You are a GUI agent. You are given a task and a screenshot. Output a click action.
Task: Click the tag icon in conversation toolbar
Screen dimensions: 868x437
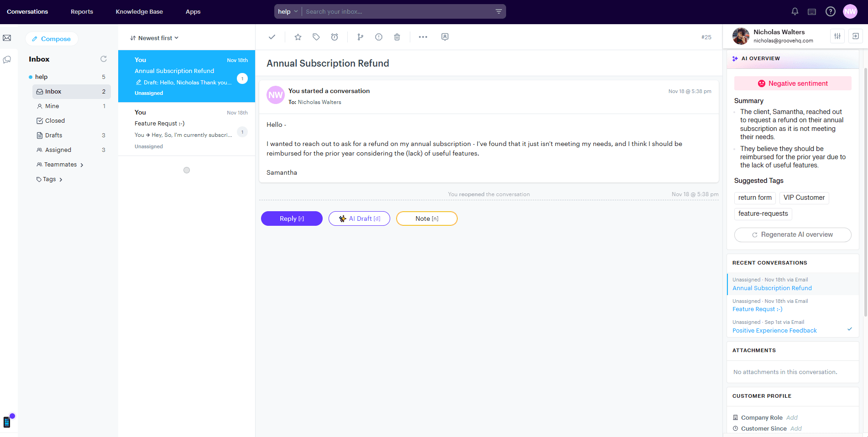pyautogui.click(x=316, y=37)
